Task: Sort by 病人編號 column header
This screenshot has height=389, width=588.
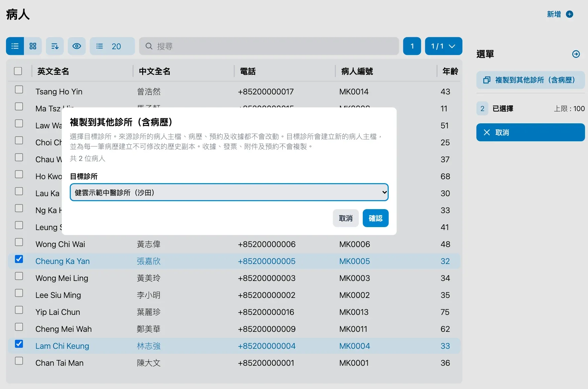Action: tap(357, 71)
